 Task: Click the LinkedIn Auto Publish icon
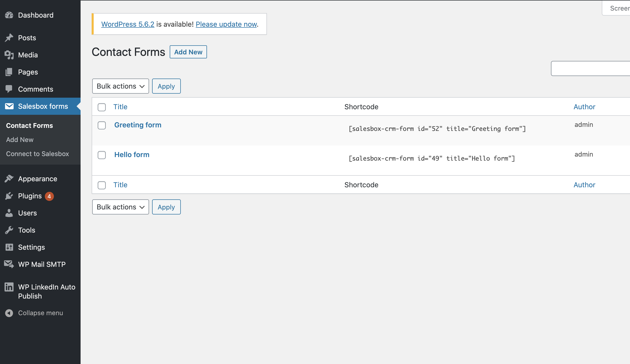(x=9, y=287)
